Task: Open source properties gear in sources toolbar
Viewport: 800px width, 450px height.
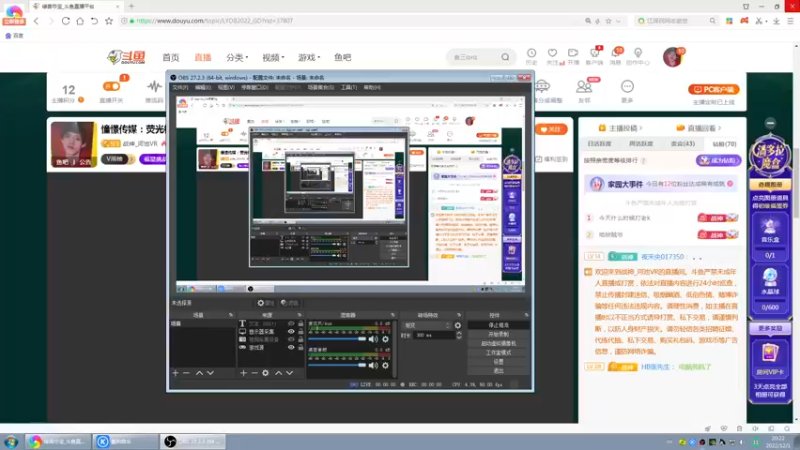Action: (265, 373)
